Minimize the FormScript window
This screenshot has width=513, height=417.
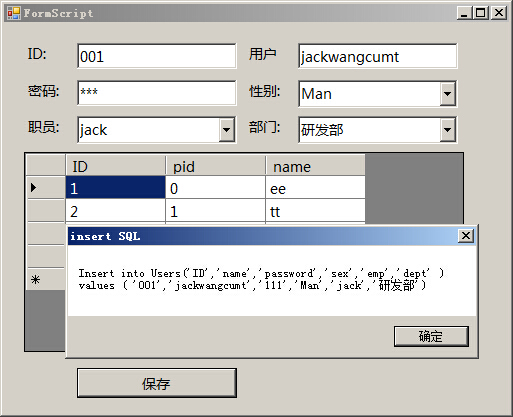coord(464,13)
